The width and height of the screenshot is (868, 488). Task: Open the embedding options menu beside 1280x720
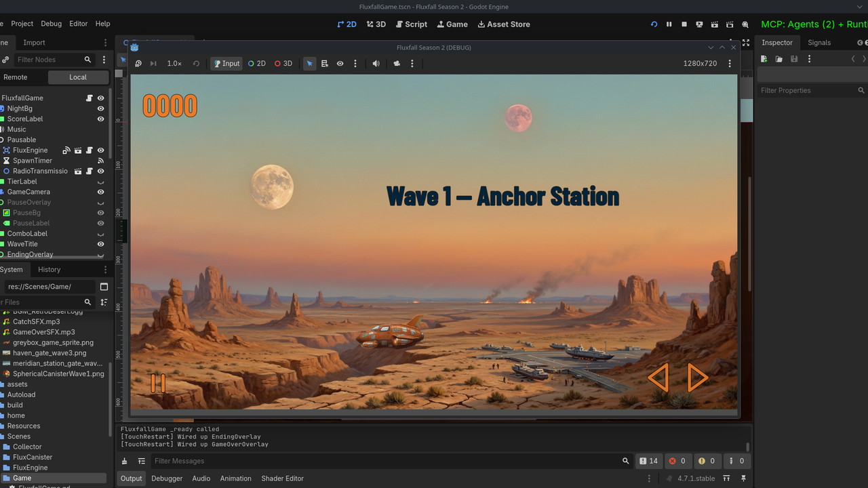730,64
